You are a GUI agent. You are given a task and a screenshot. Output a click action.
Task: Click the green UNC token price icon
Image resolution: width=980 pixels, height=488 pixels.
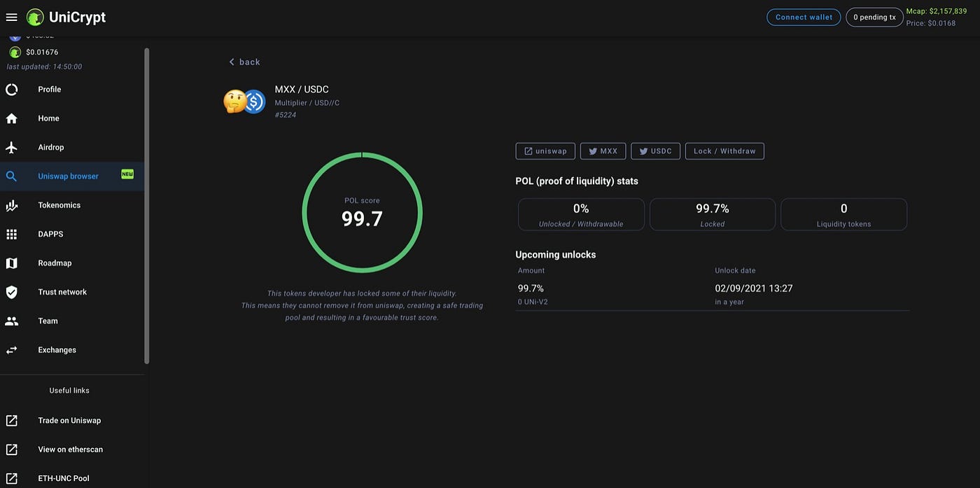click(x=15, y=52)
